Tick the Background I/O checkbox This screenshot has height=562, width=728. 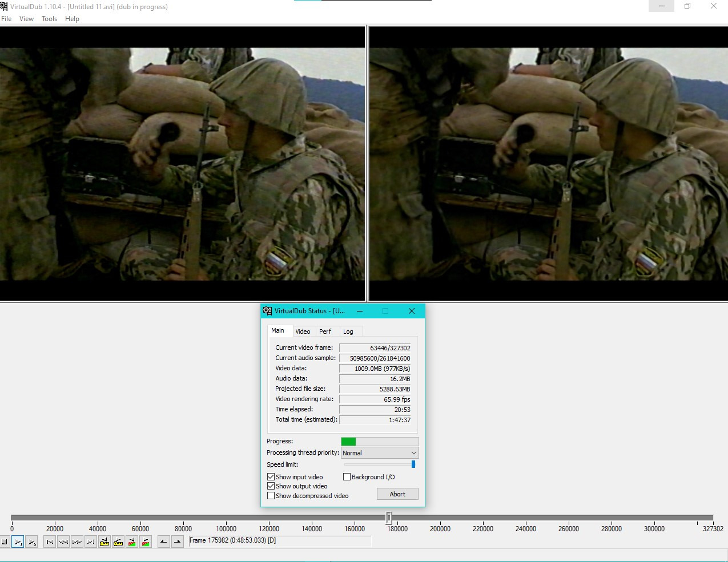(347, 477)
